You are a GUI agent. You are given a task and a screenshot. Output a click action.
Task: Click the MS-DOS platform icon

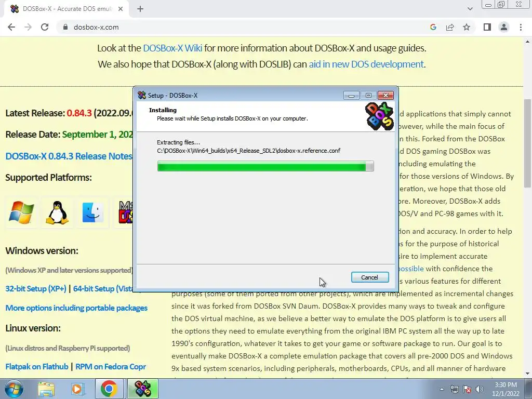pos(126,212)
